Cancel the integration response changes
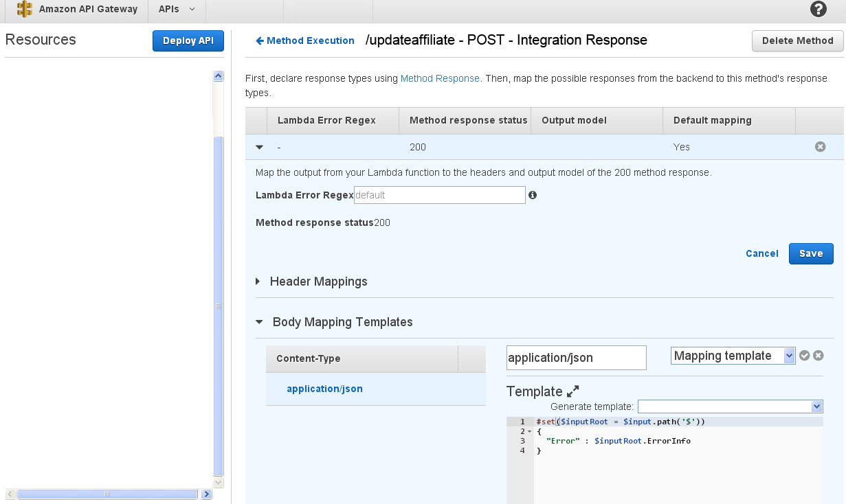Image resolution: width=846 pixels, height=504 pixels. (762, 253)
